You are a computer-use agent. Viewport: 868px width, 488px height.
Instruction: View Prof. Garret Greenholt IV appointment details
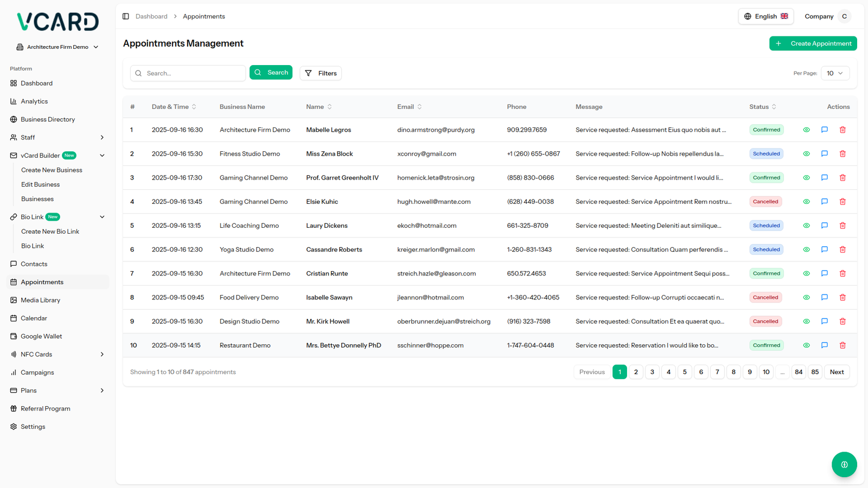click(806, 178)
